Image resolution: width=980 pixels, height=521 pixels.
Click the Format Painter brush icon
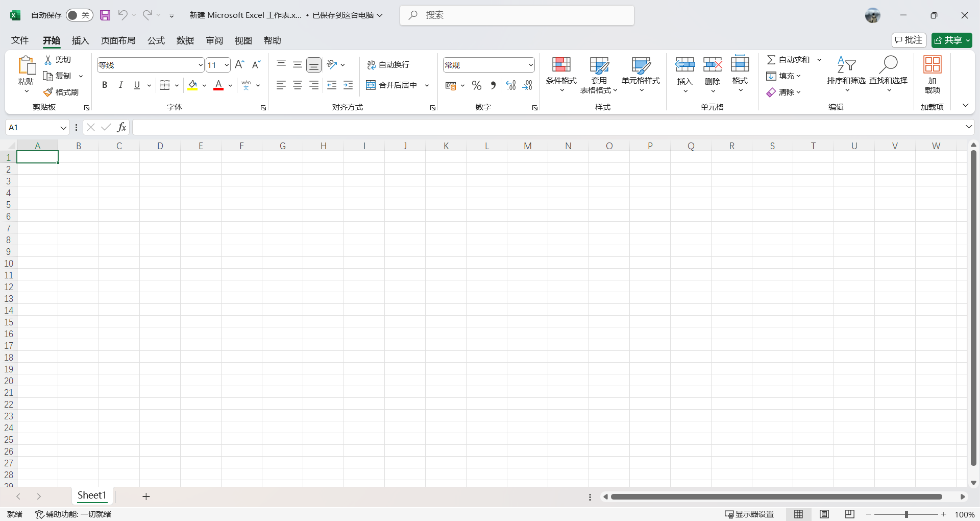tap(48, 92)
